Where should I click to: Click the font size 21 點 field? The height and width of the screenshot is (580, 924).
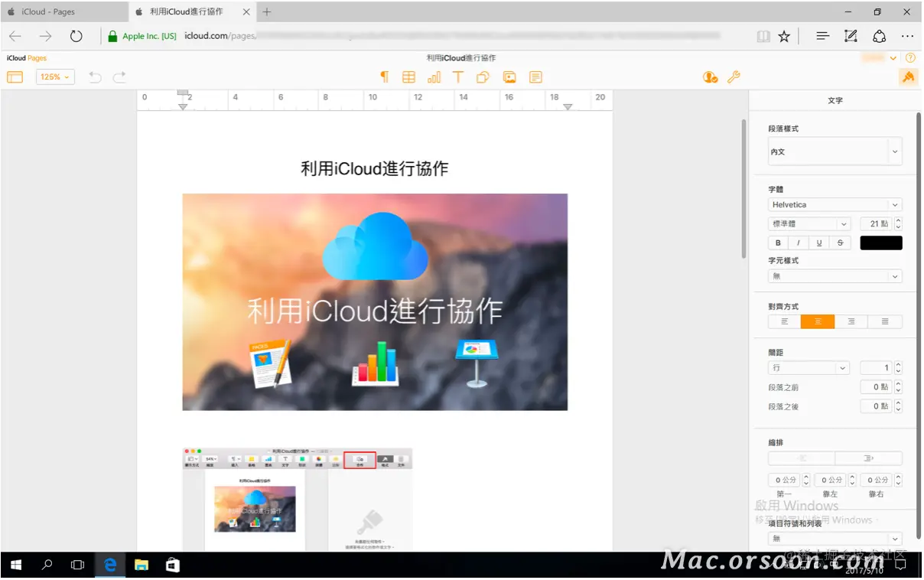click(876, 224)
